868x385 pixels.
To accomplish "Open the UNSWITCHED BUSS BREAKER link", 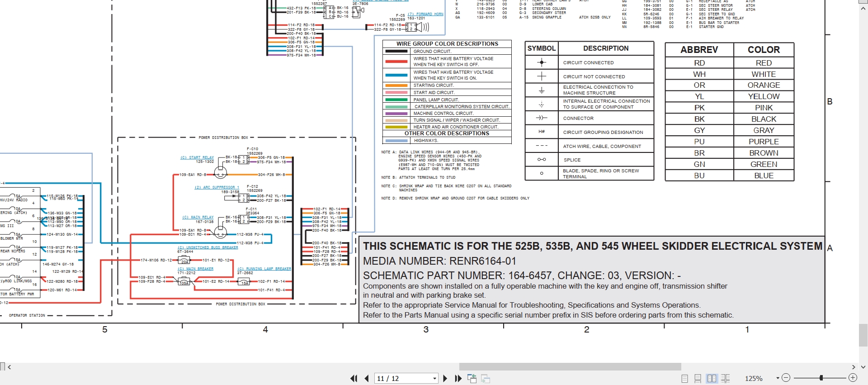I will point(208,248).
